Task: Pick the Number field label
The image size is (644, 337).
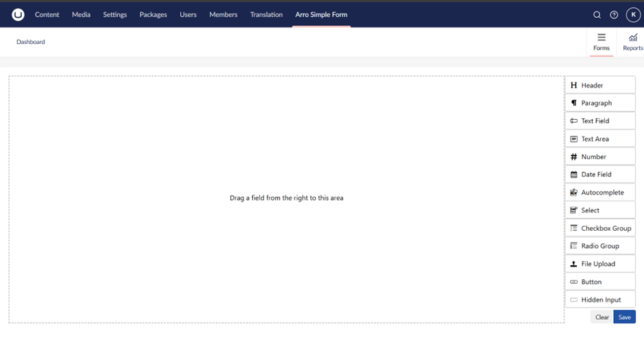Action: pos(593,157)
